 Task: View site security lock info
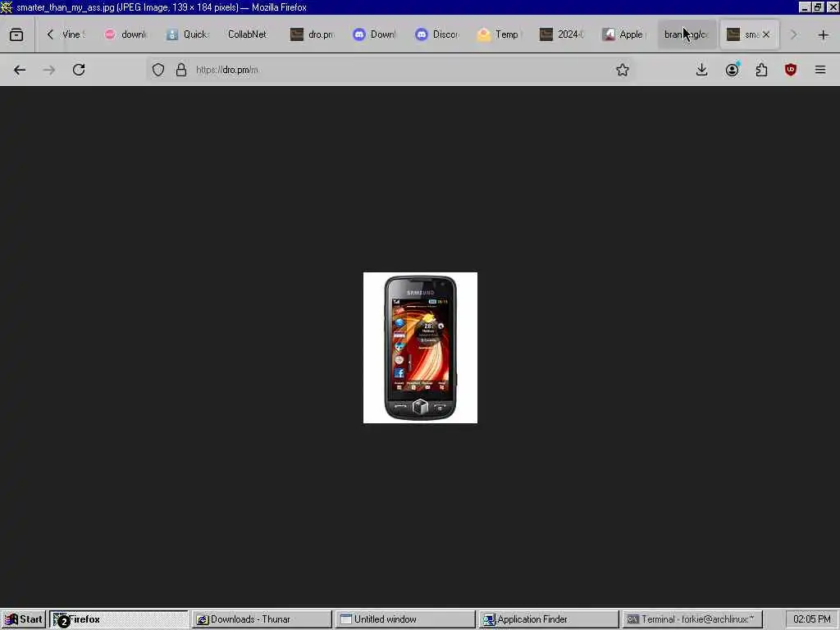point(181,71)
